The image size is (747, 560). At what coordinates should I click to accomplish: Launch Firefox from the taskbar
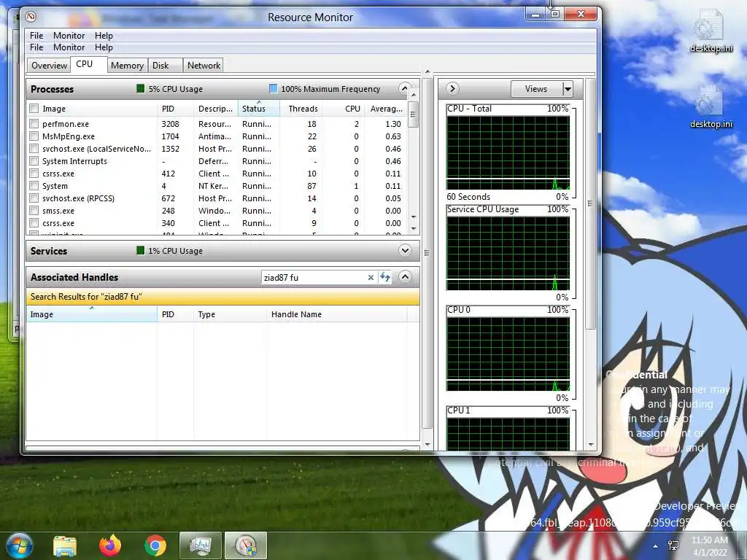pyautogui.click(x=110, y=545)
